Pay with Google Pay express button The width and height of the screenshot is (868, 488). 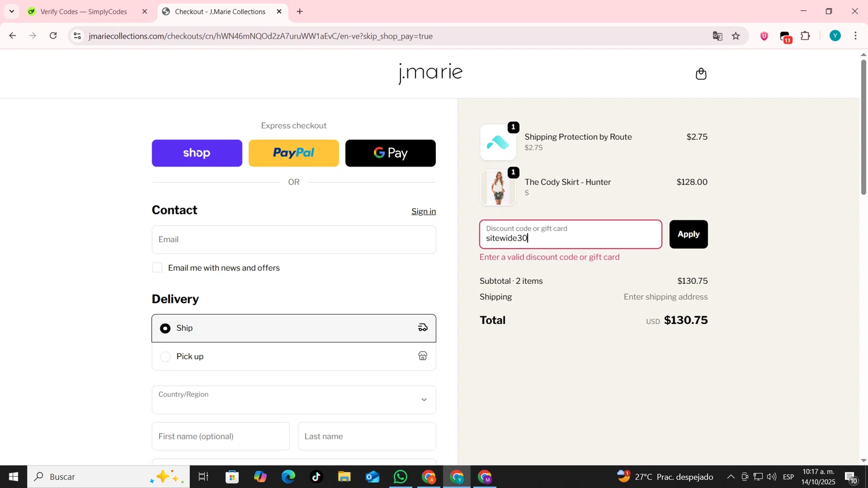pos(391,153)
